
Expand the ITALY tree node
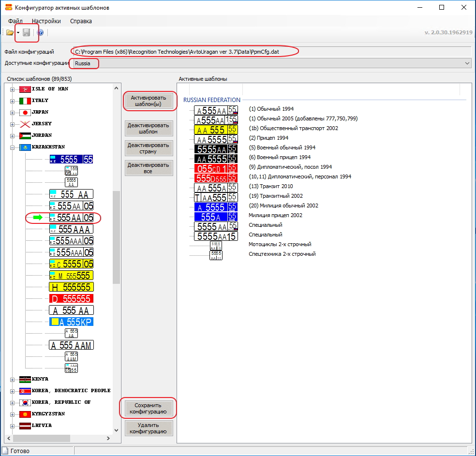(12, 101)
